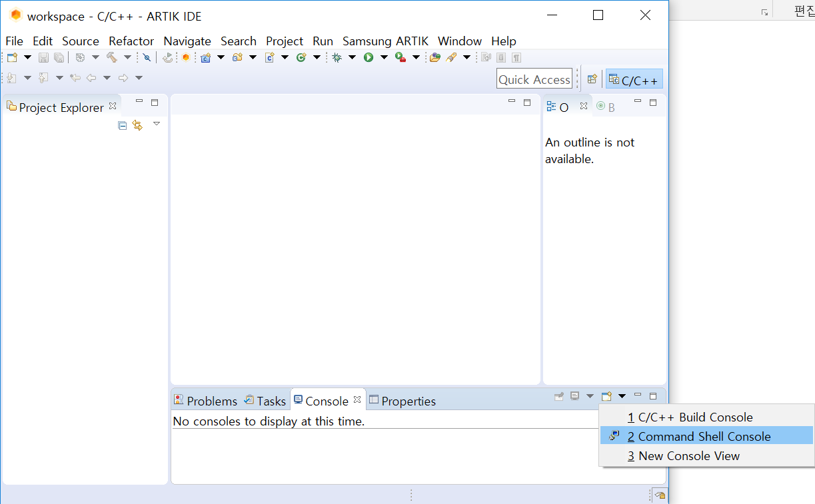Open the Window menu

460,41
